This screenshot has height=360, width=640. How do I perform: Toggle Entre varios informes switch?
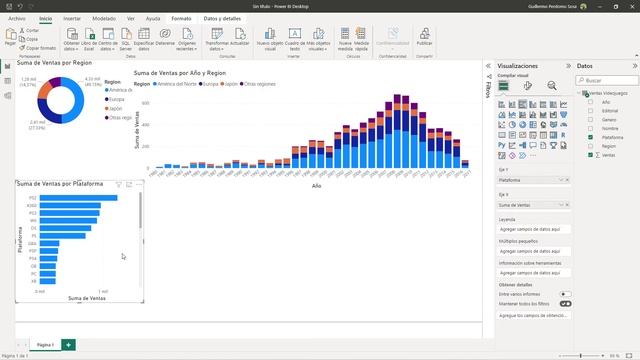(565, 294)
